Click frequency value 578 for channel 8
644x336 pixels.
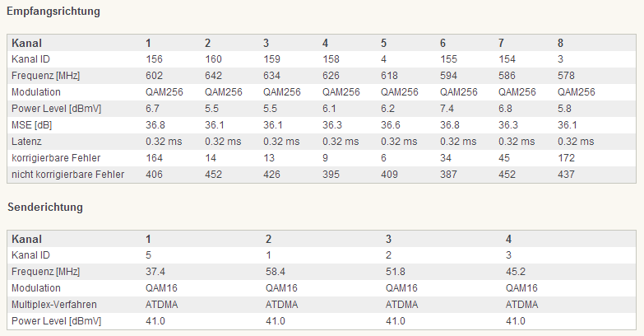point(566,76)
